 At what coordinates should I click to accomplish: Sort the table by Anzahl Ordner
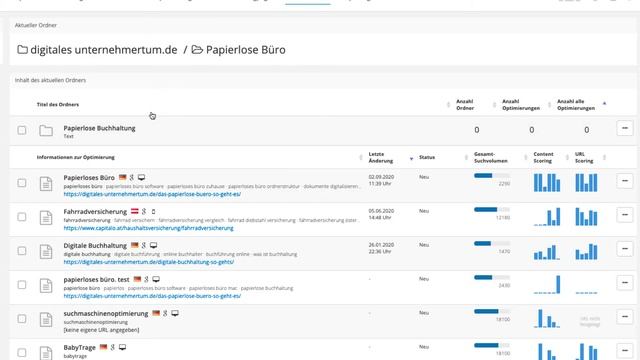click(x=465, y=104)
